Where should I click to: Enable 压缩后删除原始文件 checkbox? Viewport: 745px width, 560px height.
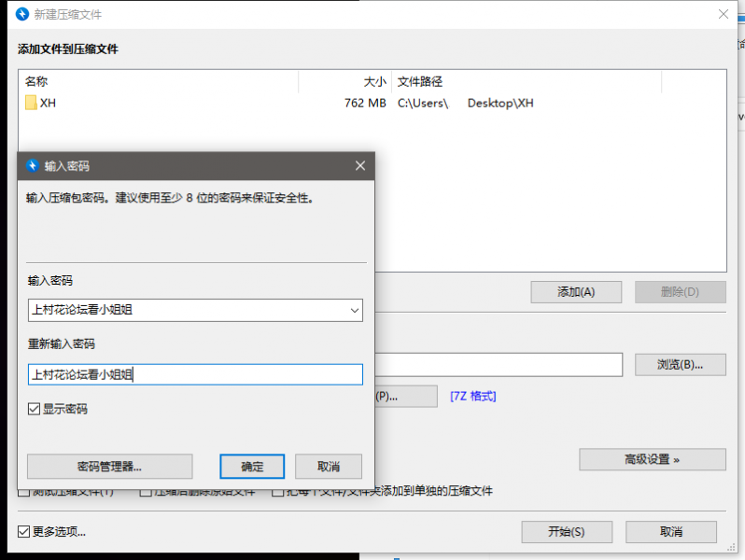pyautogui.click(x=147, y=491)
